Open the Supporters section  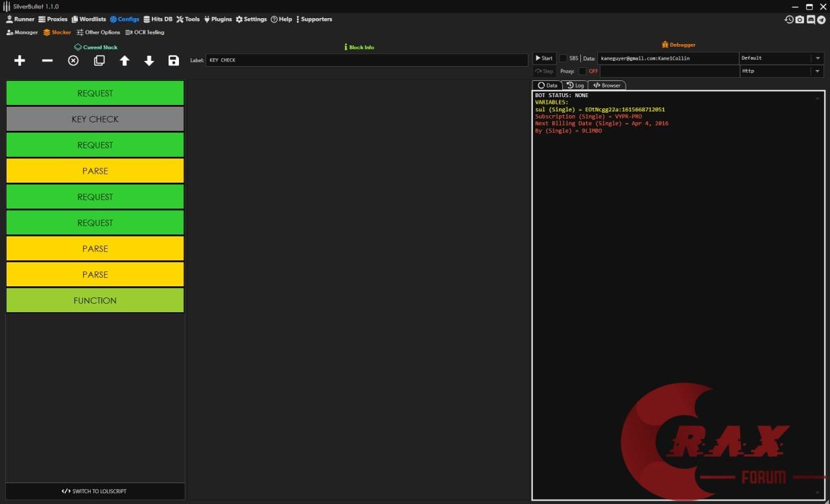[x=315, y=19]
